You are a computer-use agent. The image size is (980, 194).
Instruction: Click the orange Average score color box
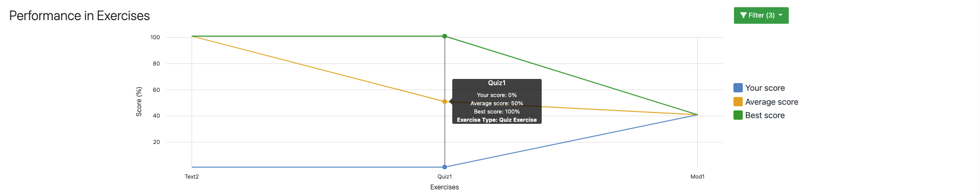point(738,102)
